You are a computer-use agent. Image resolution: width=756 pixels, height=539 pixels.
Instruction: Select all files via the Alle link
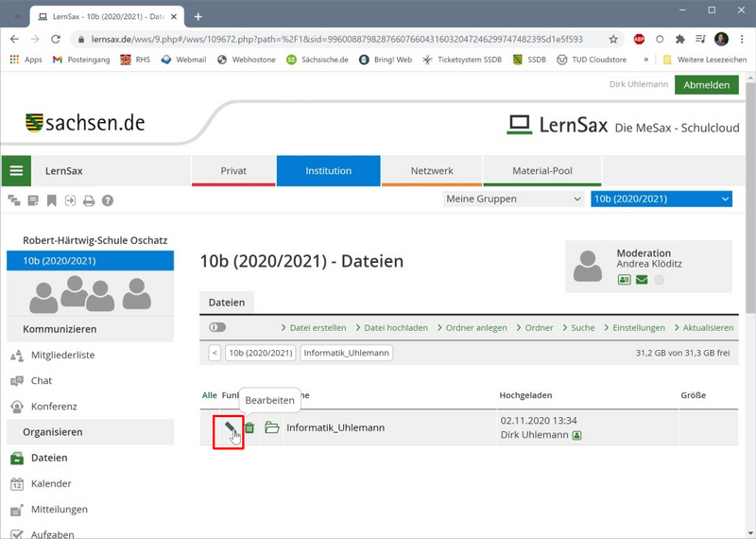pyautogui.click(x=209, y=395)
